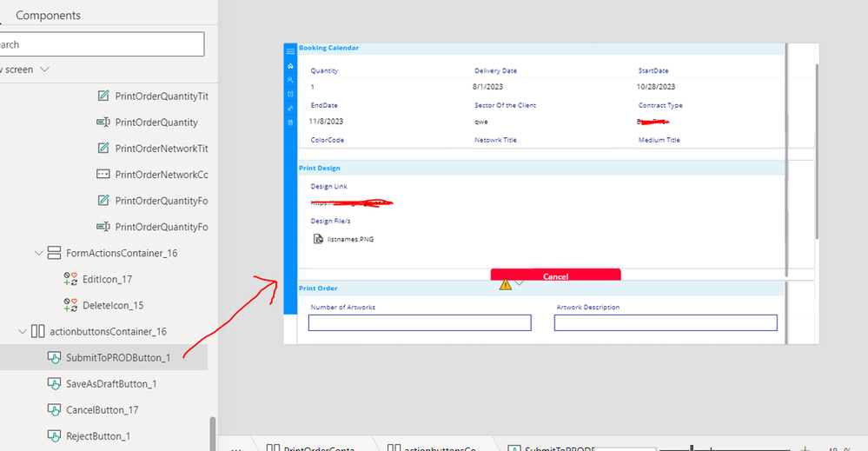Click the StartDate value 10/28/2023

tap(656, 86)
